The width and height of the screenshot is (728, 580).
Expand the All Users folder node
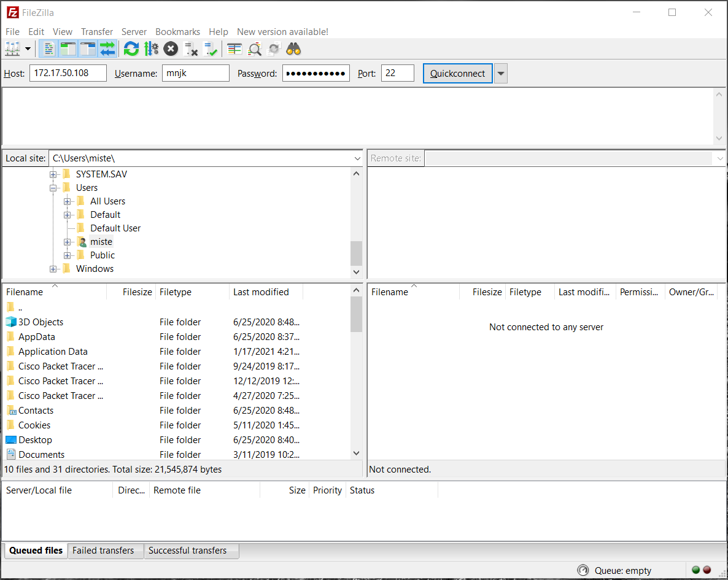[x=67, y=201]
